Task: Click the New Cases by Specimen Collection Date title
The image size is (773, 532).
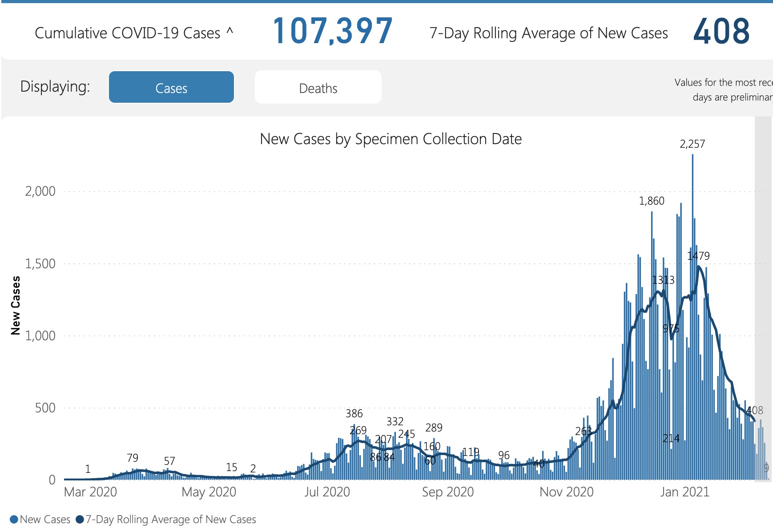Action: point(391,139)
